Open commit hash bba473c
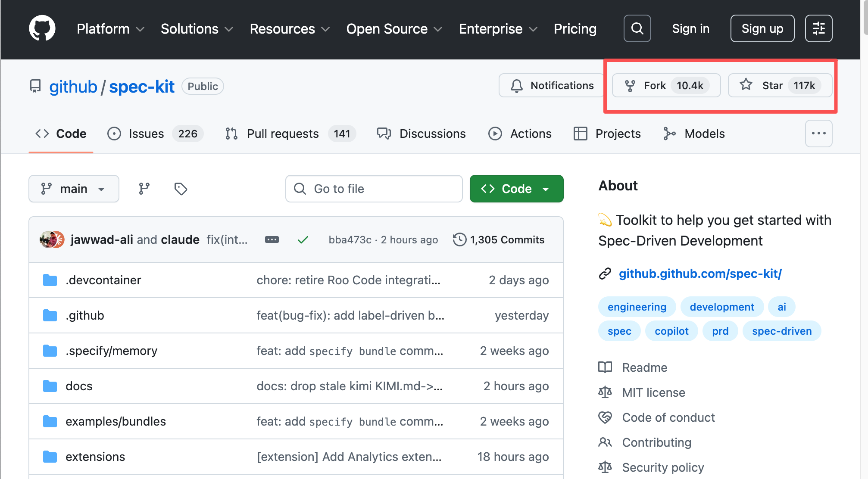The width and height of the screenshot is (868, 479). pos(350,239)
